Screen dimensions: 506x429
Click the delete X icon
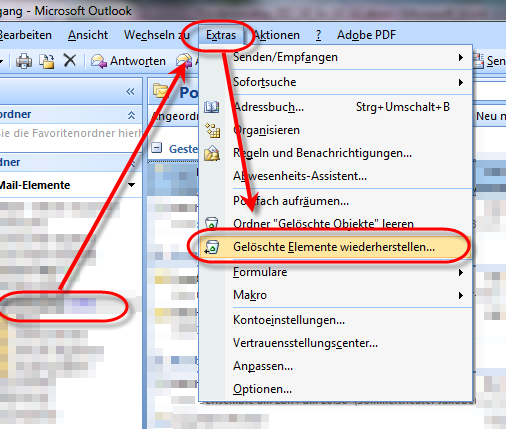70,61
